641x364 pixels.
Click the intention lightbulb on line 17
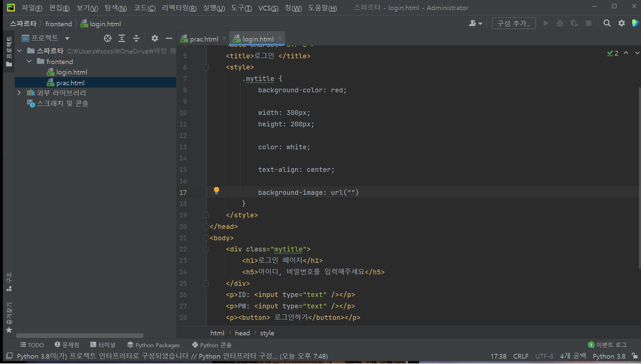click(216, 191)
